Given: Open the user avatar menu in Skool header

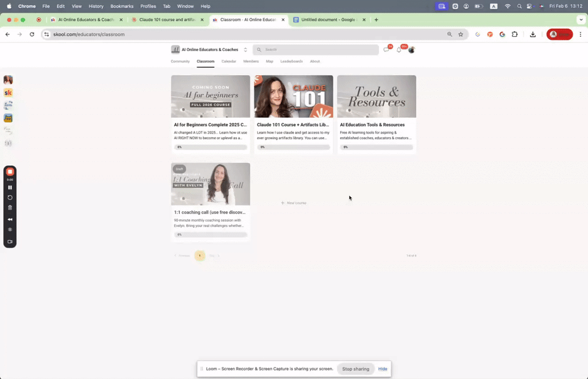Looking at the screenshot, I should tap(411, 49).
